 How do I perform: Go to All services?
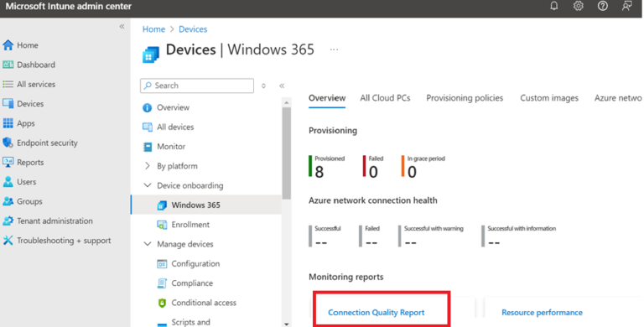[36, 84]
